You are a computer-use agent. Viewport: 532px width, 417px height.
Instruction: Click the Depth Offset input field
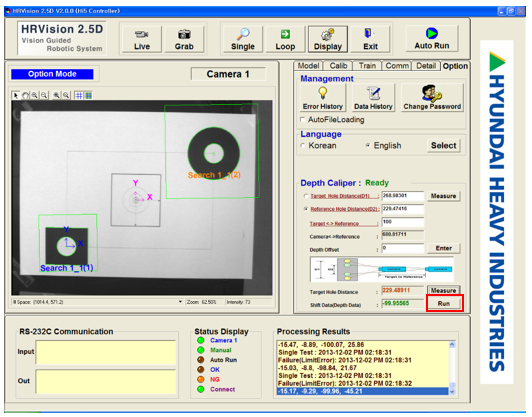coord(403,248)
